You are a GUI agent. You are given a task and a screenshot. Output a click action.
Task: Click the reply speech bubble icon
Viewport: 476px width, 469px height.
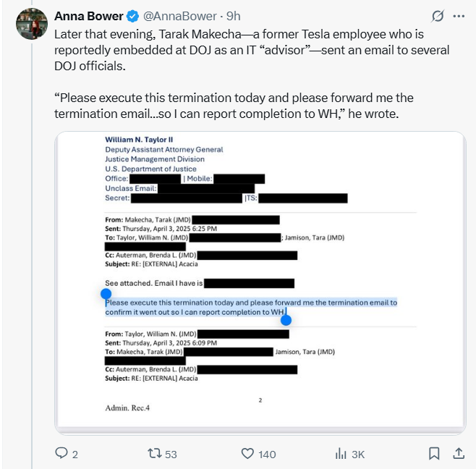(x=61, y=454)
